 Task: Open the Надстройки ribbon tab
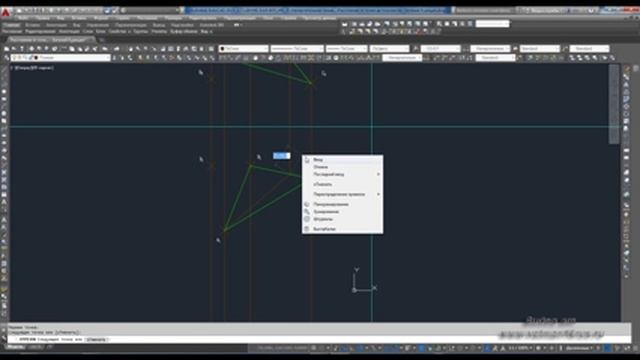pos(182,25)
